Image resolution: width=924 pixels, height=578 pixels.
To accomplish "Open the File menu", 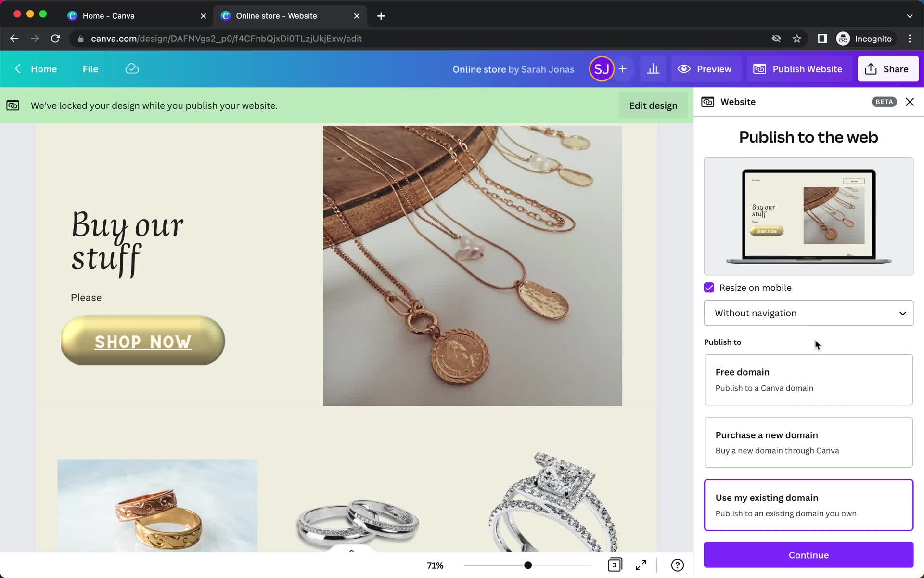I will click(90, 68).
